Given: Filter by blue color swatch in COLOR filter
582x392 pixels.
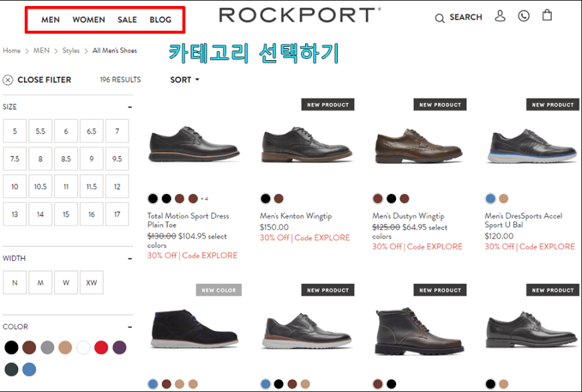Looking at the screenshot, I should (29, 369).
